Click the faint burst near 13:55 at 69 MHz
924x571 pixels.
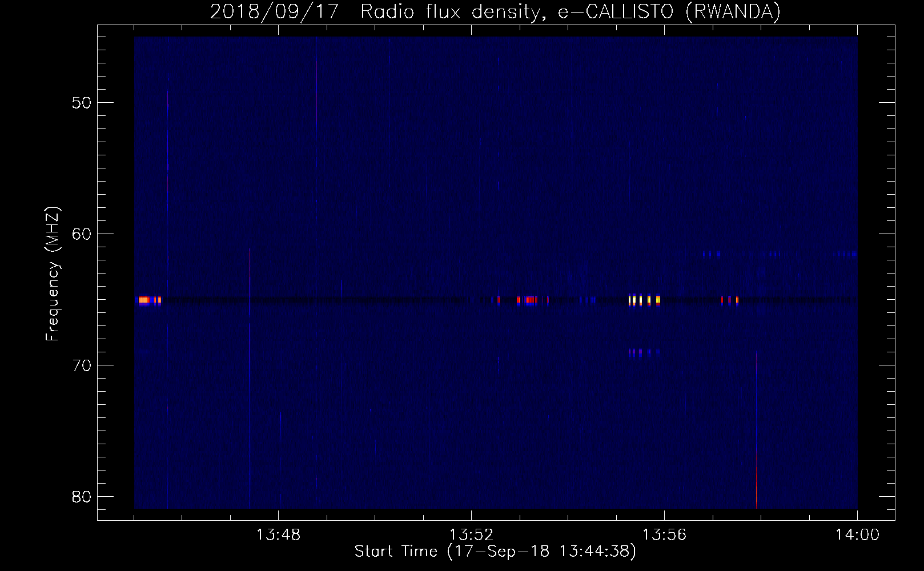[644, 353]
